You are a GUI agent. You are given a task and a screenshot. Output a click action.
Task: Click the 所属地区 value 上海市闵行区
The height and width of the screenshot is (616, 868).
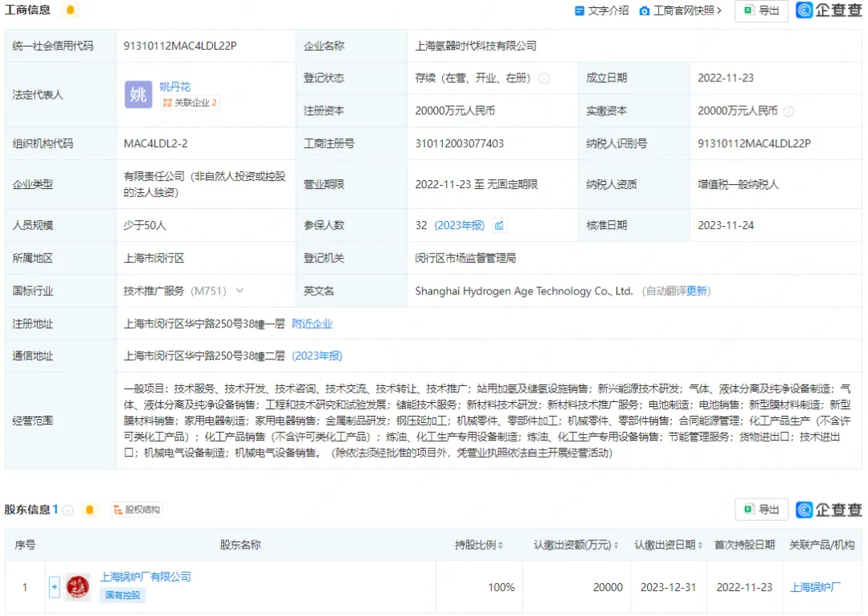point(154,258)
